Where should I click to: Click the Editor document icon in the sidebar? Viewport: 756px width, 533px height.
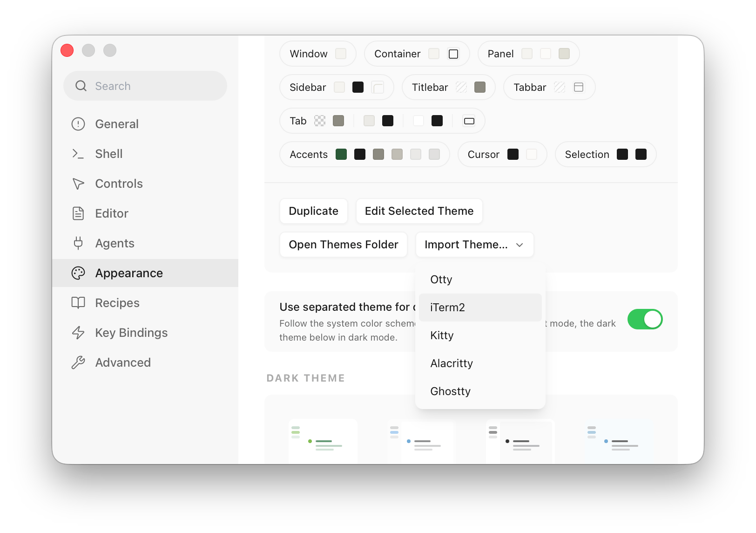pyautogui.click(x=78, y=213)
